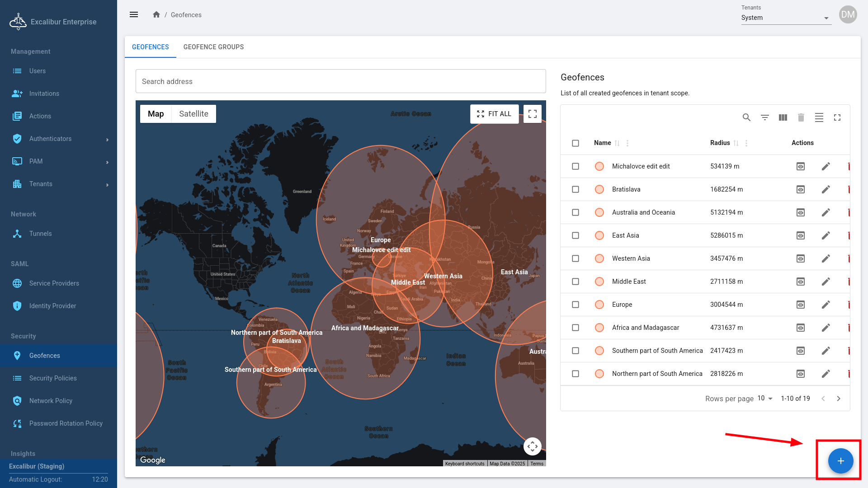Open the Tenants System dropdown
Screen dimensions: 868x488
coord(786,18)
